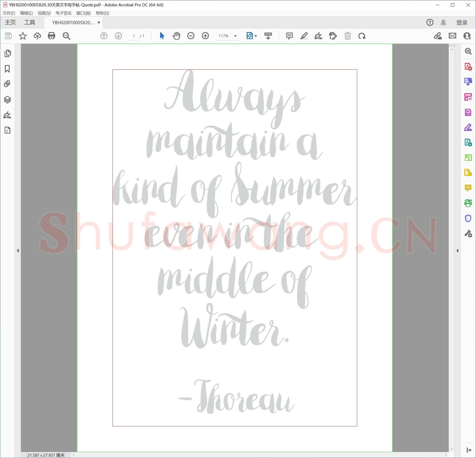Choose the Selection arrow tool
The height and width of the screenshot is (458, 476).
pos(162,36)
